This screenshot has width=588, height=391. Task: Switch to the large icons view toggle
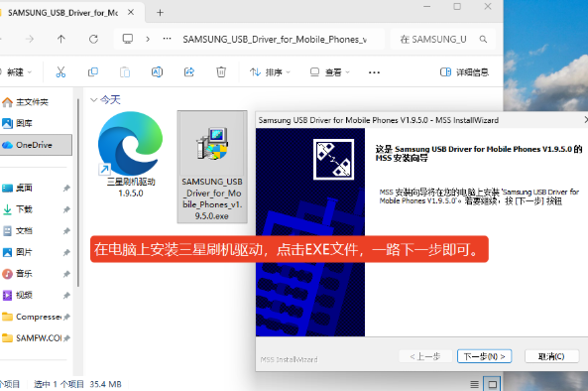coord(492,384)
